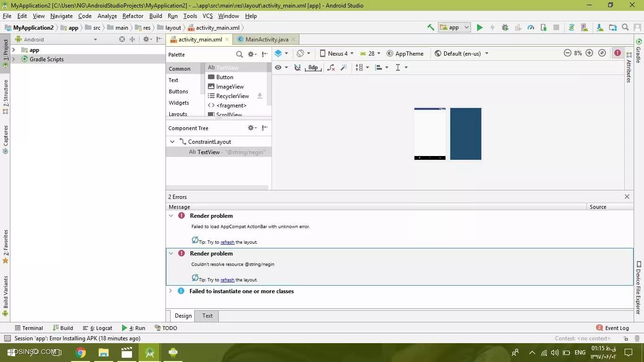Download the RecyclerView dependency icon
This screenshot has width=644, height=362.
(x=260, y=96)
